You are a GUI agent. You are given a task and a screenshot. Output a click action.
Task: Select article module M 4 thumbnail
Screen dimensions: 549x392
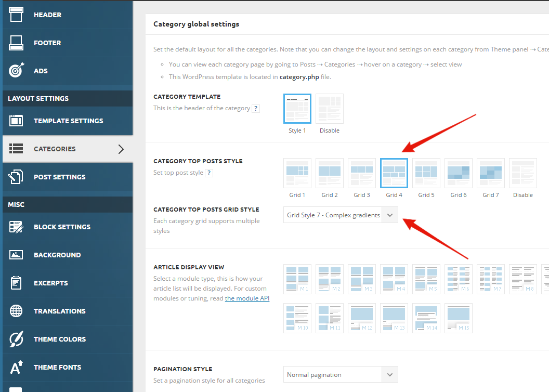(x=394, y=279)
